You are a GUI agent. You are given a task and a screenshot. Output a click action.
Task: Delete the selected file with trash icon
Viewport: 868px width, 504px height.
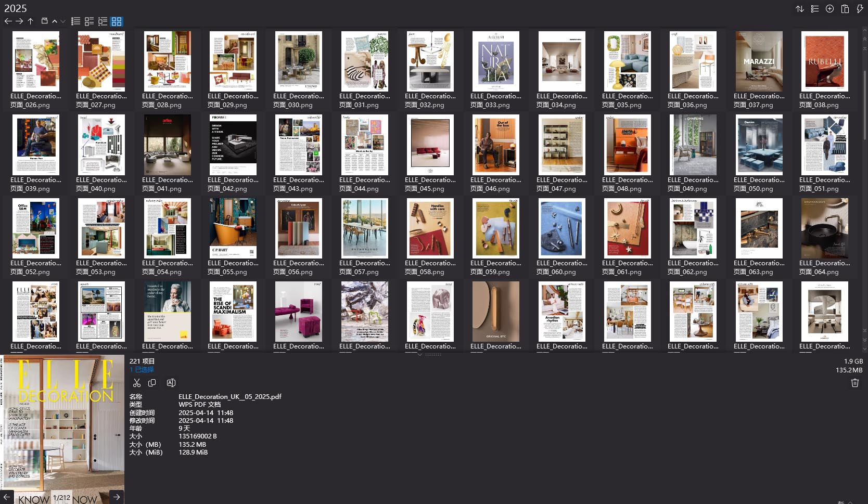click(x=854, y=383)
